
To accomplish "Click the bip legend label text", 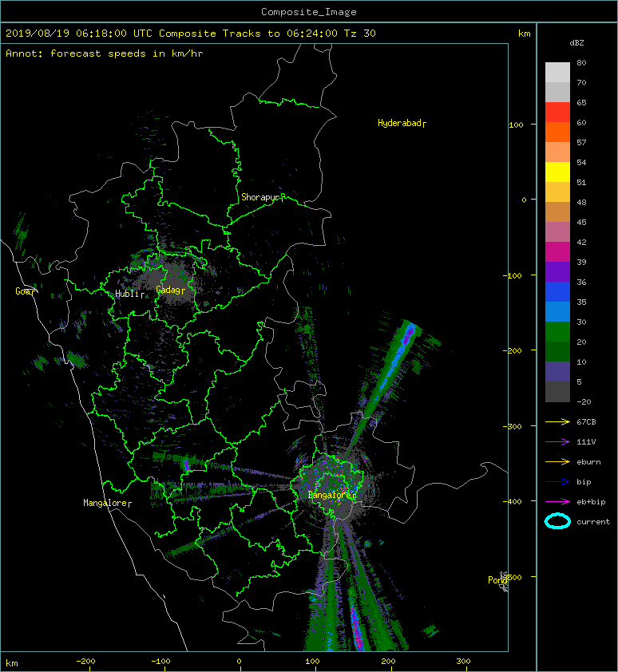I will [584, 482].
